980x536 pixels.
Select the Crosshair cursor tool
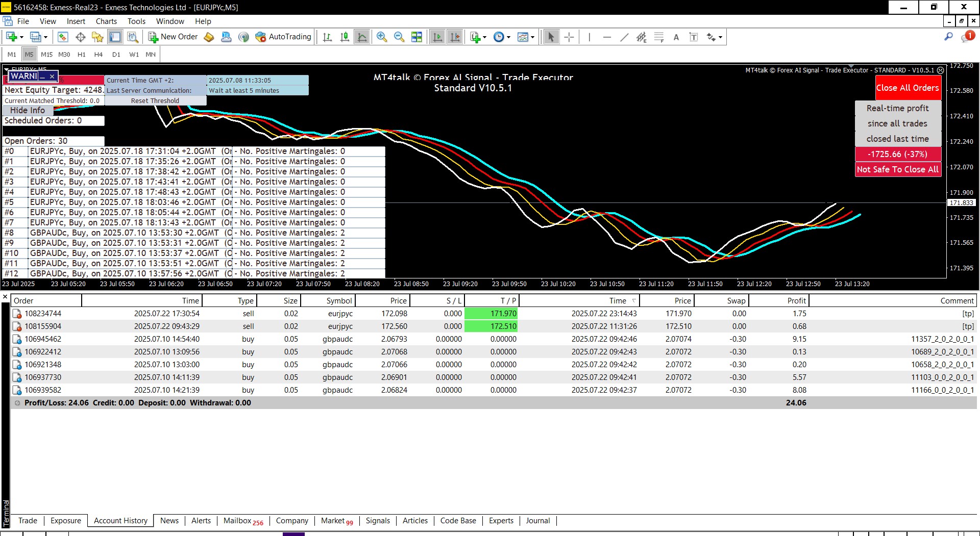(x=569, y=37)
